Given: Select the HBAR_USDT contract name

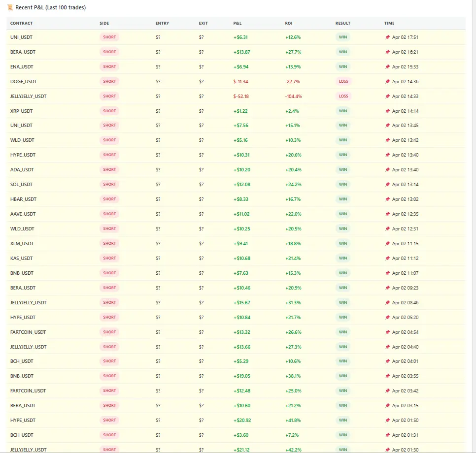Looking at the screenshot, I should pyautogui.click(x=23, y=199).
